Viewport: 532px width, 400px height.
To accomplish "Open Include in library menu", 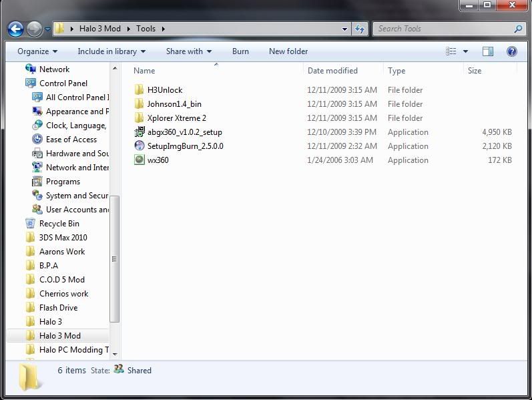I will click(111, 51).
